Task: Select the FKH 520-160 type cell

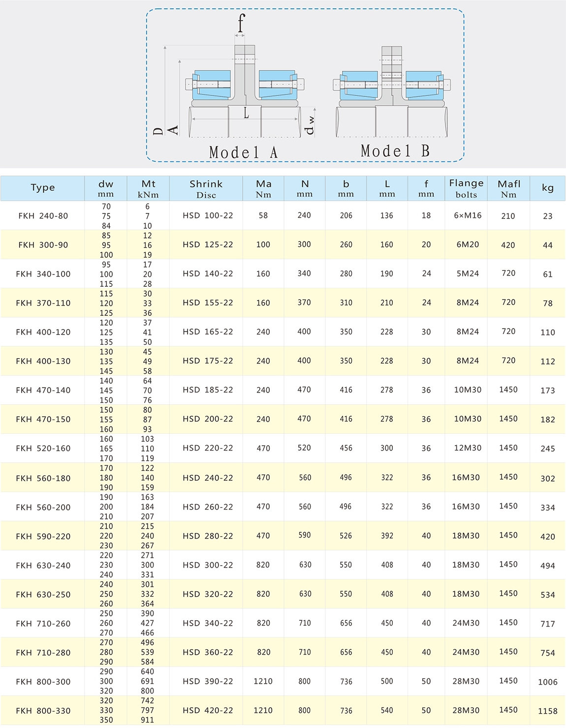Action: [x=43, y=449]
